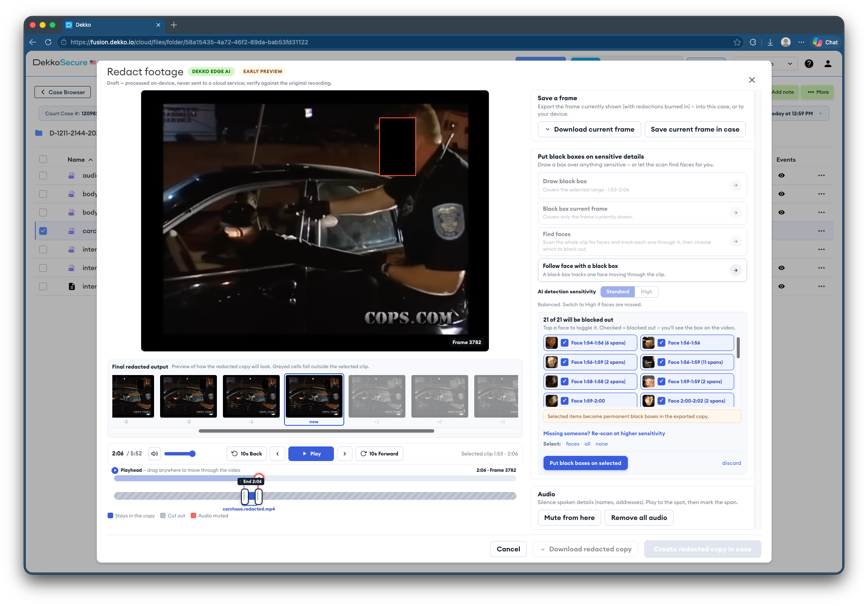Click Mute from here button
This screenshot has width=868, height=606.
pyautogui.click(x=569, y=518)
